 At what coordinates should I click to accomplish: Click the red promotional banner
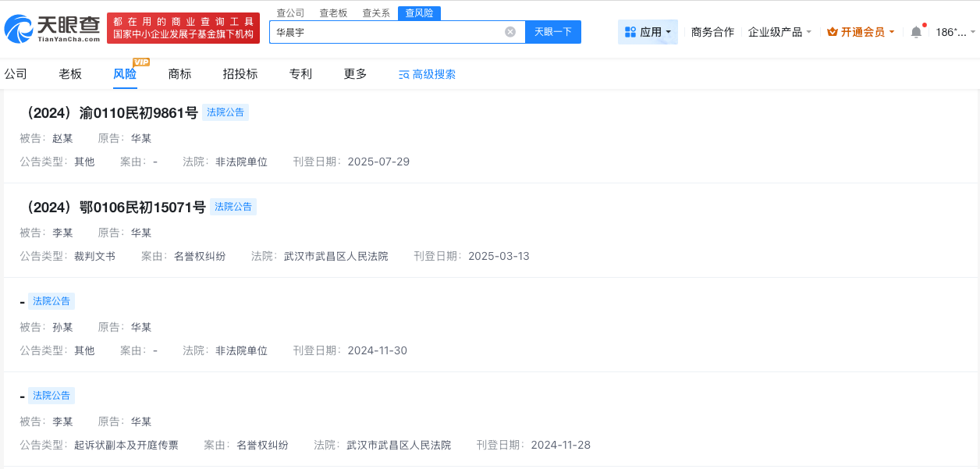183,28
